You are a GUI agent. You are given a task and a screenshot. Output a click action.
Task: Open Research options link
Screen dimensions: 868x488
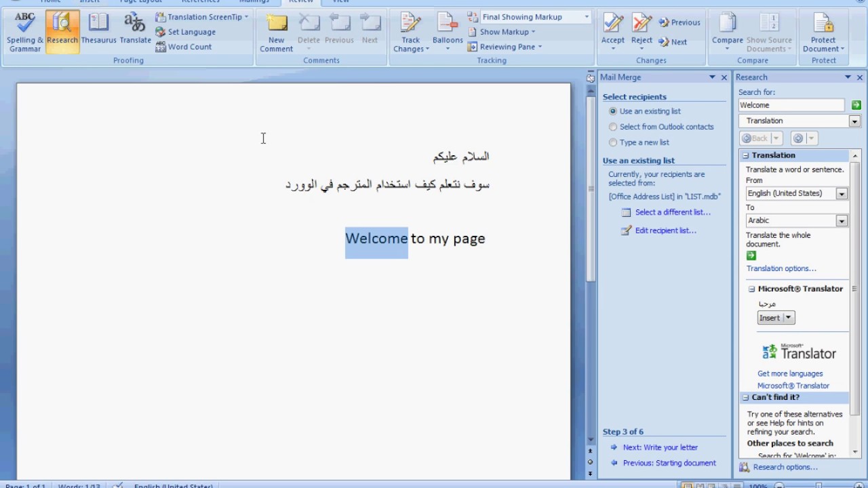tap(785, 467)
